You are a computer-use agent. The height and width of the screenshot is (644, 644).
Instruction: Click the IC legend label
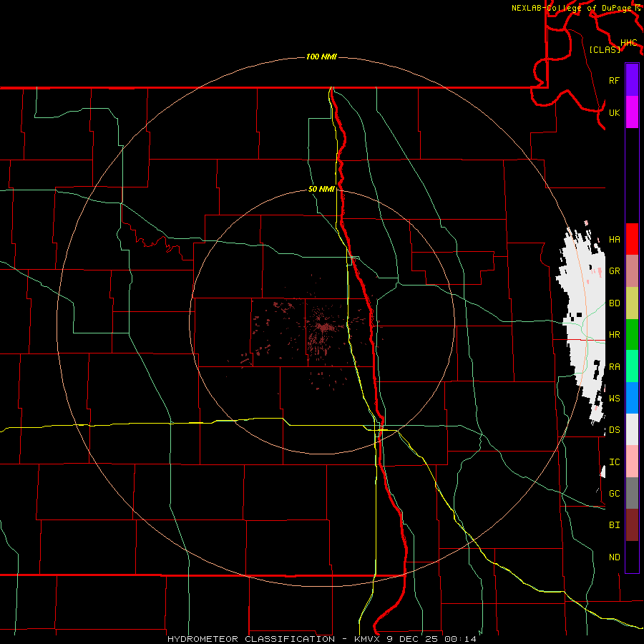tap(615, 462)
